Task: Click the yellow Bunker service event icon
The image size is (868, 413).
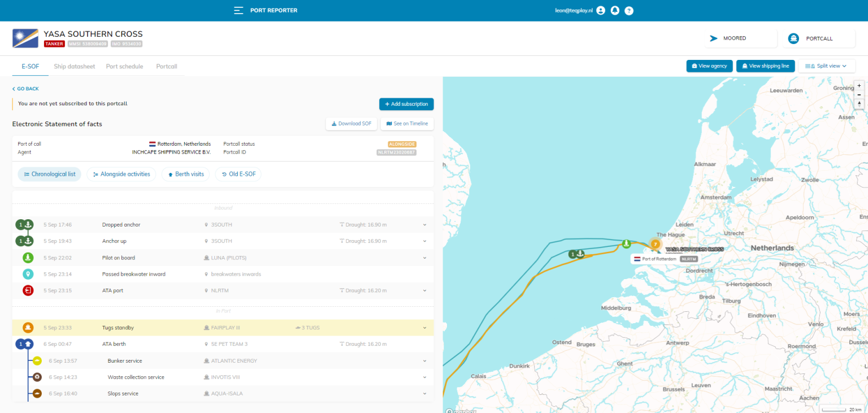Action: [x=37, y=361]
